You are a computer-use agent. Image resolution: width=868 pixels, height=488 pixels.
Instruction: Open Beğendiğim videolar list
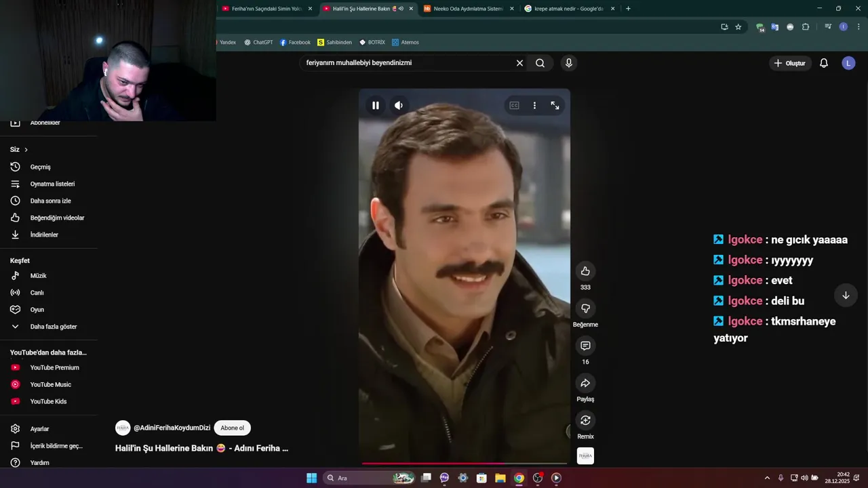click(x=49, y=218)
